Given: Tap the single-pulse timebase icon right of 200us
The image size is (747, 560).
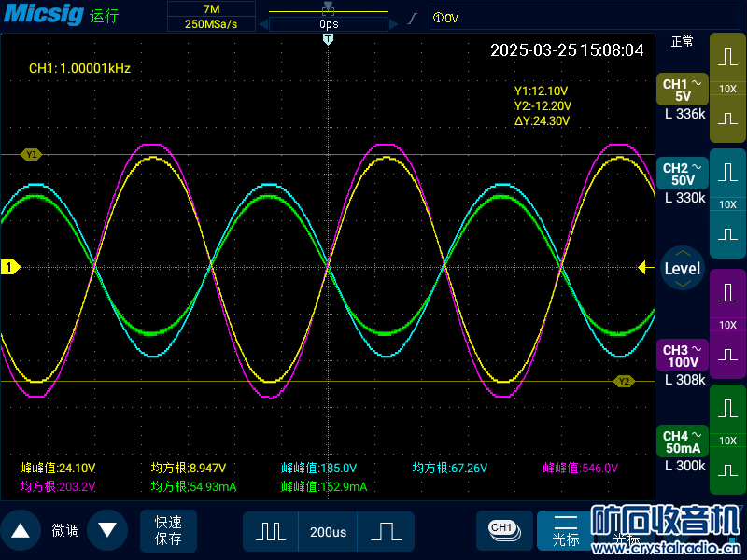Looking at the screenshot, I should (x=384, y=531).
